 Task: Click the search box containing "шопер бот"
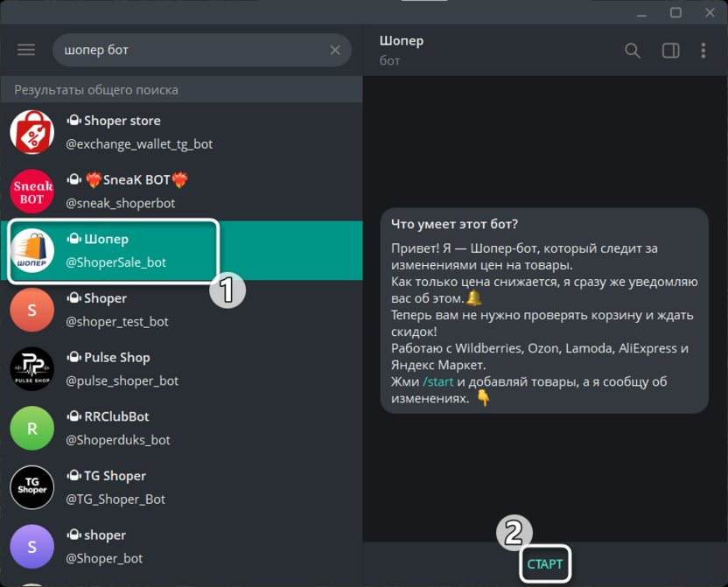click(x=201, y=50)
